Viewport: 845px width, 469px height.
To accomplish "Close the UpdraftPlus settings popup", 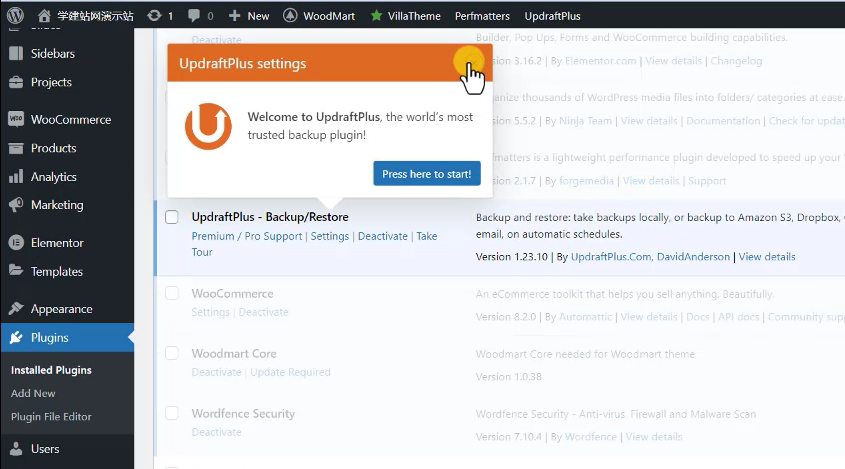I will (473, 63).
